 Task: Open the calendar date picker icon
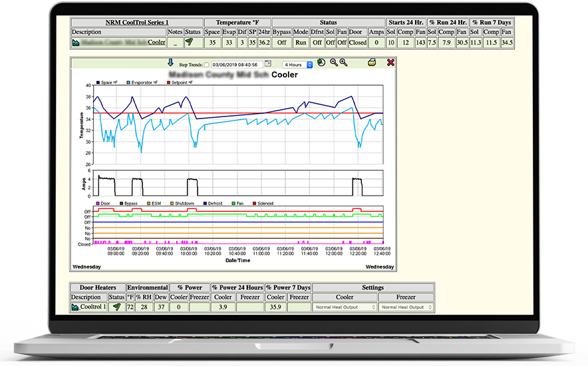point(268,64)
